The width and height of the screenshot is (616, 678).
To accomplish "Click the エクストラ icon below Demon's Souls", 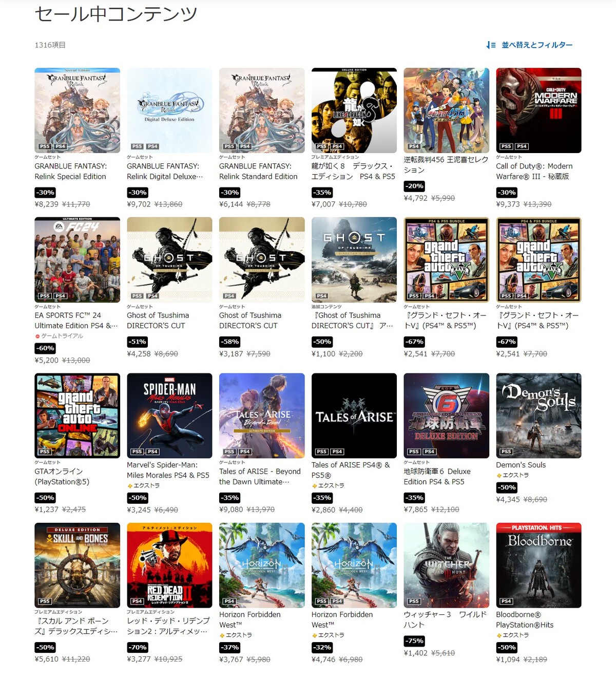I will pyautogui.click(x=499, y=476).
